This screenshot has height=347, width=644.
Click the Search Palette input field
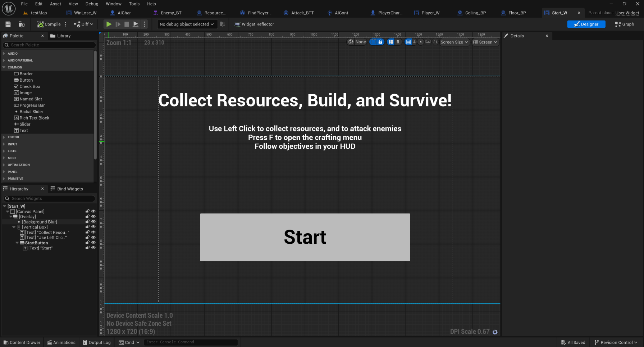pos(50,45)
